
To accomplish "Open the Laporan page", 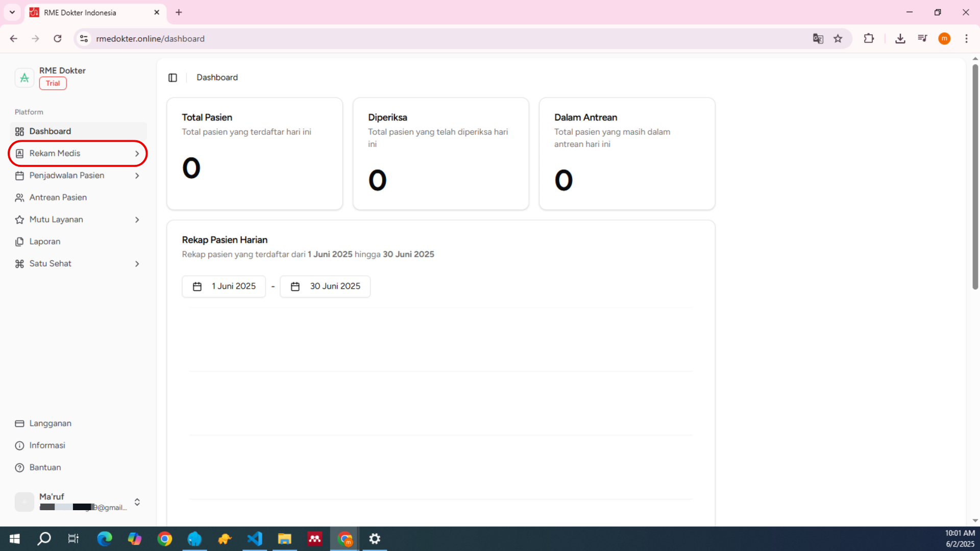I will pyautogui.click(x=44, y=241).
